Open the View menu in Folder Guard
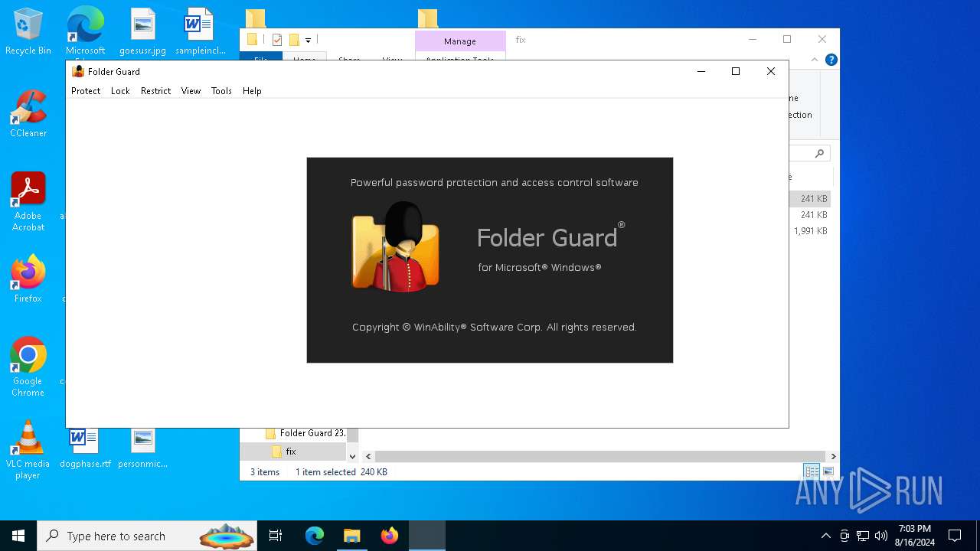Viewport: 980px width, 551px height. coord(191,90)
